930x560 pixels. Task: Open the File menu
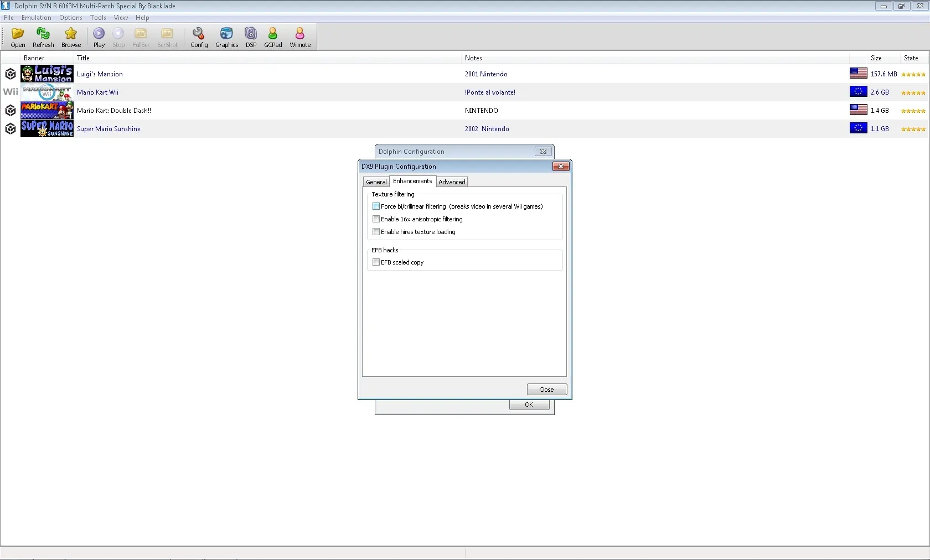point(9,18)
